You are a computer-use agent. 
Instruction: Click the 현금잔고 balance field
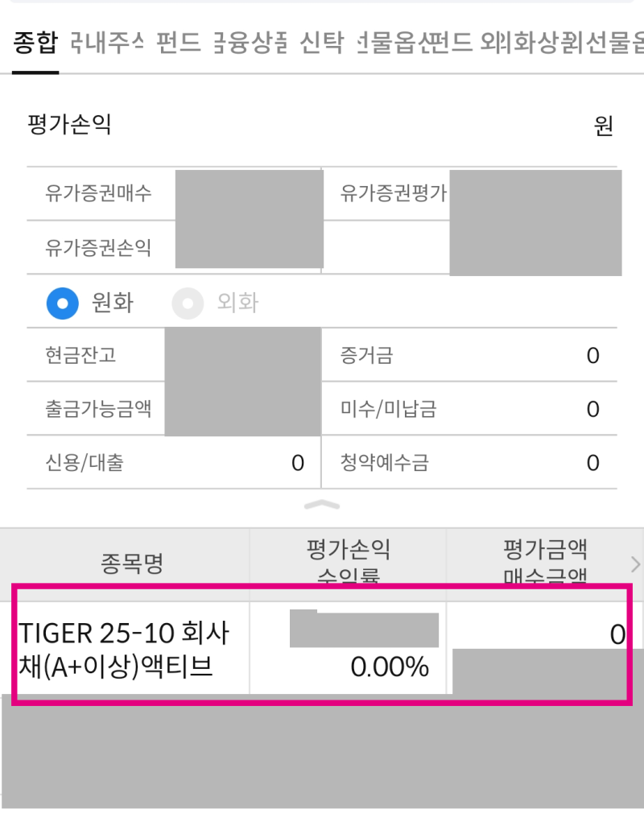(x=242, y=356)
